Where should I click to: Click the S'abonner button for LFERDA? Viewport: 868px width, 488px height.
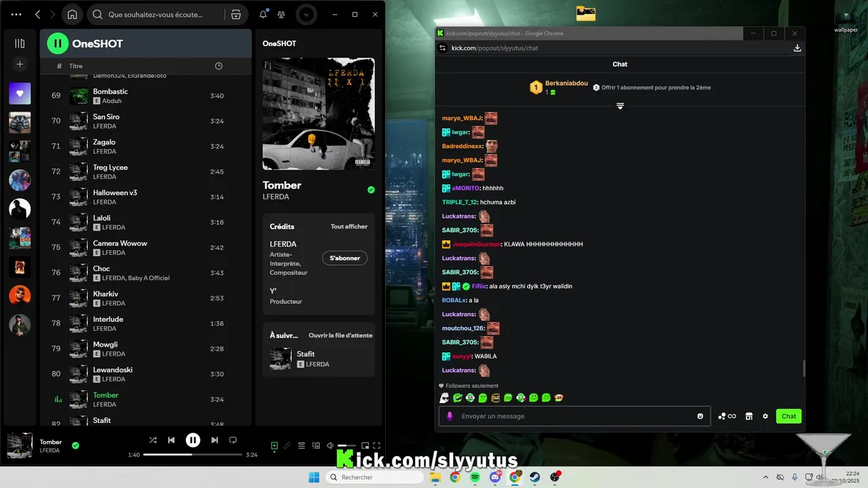344,258
